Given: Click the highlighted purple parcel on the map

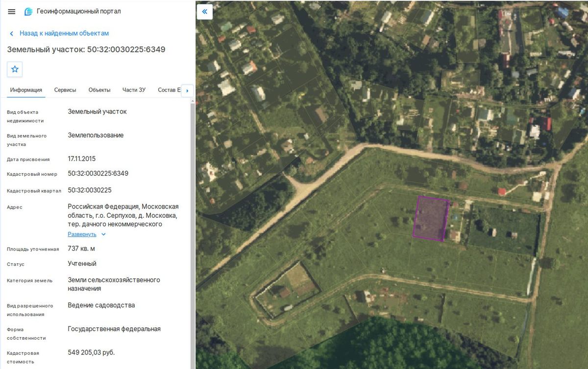Looking at the screenshot, I should pyautogui.click(x=431, y=218).
